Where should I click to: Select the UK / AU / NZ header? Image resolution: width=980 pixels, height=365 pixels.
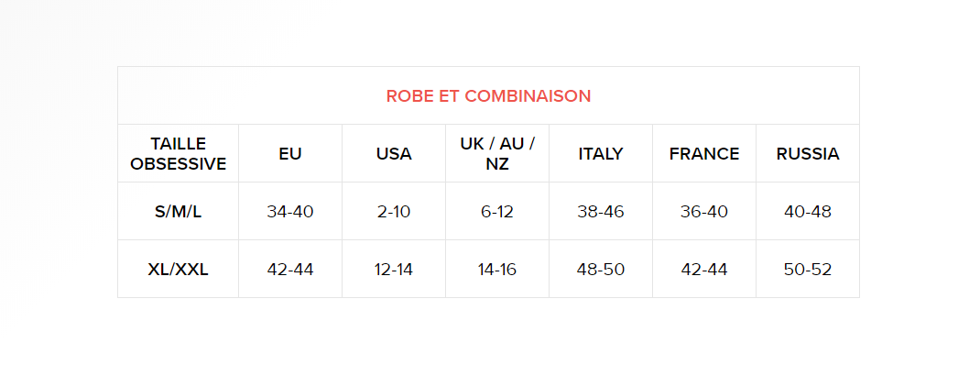[x=497, y=153]
